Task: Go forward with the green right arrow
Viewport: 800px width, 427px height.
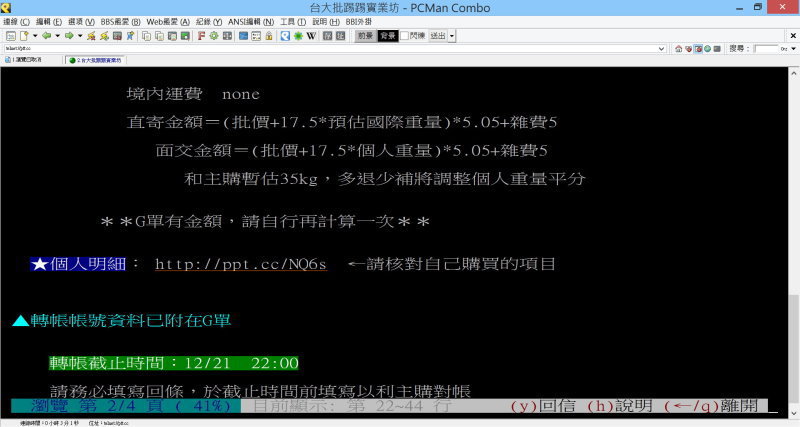Action: click(69, 36)
